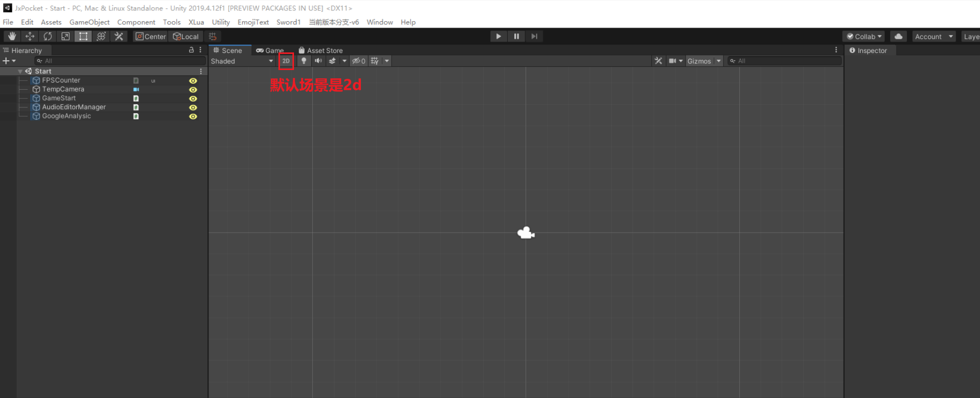
Task: Hide the FPSCounter object with eye icon
Action: 193,81
